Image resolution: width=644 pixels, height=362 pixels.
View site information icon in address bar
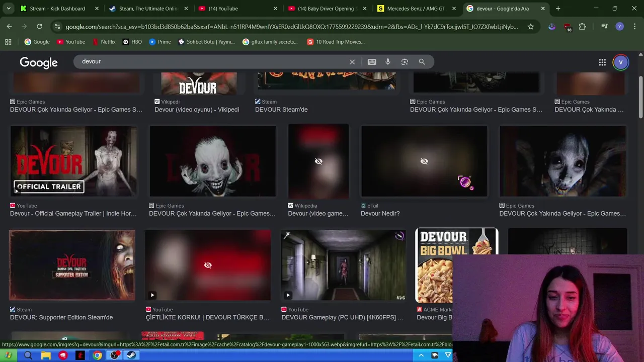[x=57, y=27]
